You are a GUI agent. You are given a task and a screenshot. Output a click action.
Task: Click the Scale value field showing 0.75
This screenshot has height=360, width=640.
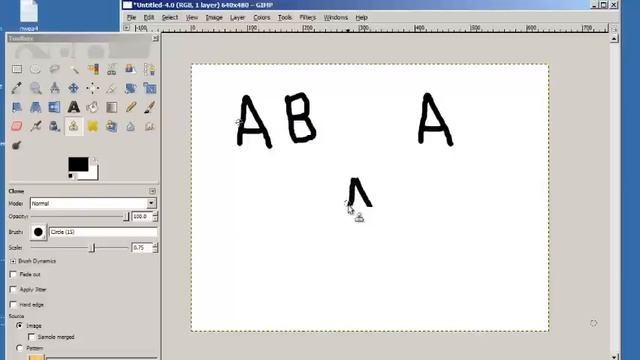coord(142,248)
